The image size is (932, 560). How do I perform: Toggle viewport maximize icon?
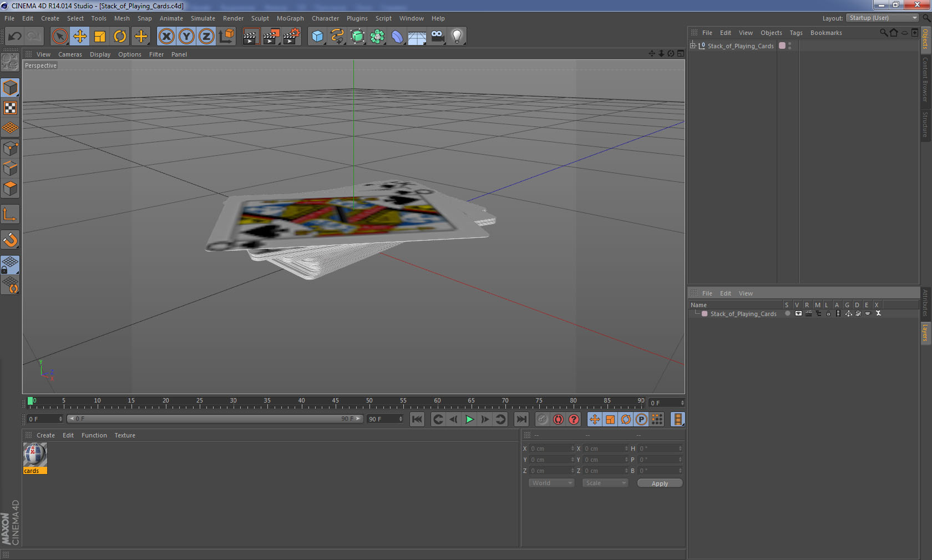click(681, 54)
